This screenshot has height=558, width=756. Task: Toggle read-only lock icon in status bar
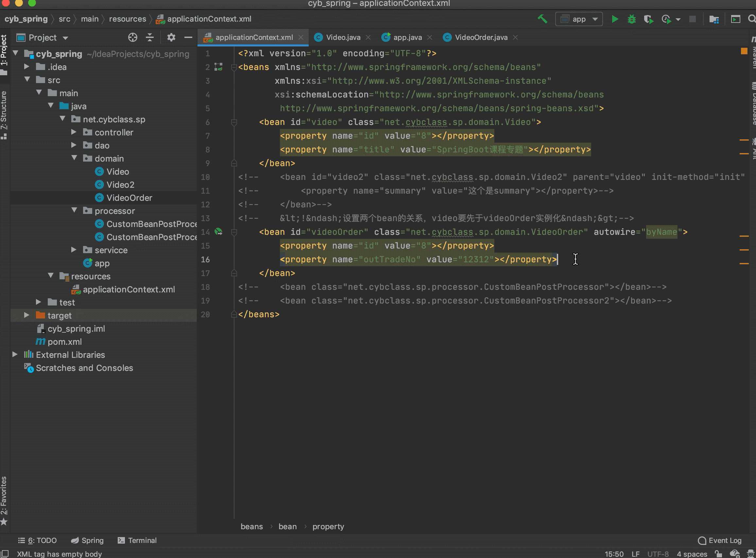tap(718, 554)
